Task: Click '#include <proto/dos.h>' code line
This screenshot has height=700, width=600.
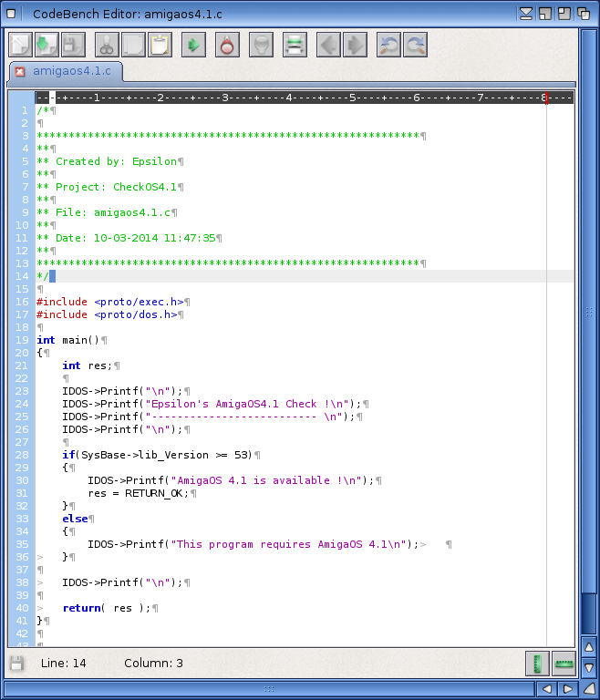Action: [107, 314]
